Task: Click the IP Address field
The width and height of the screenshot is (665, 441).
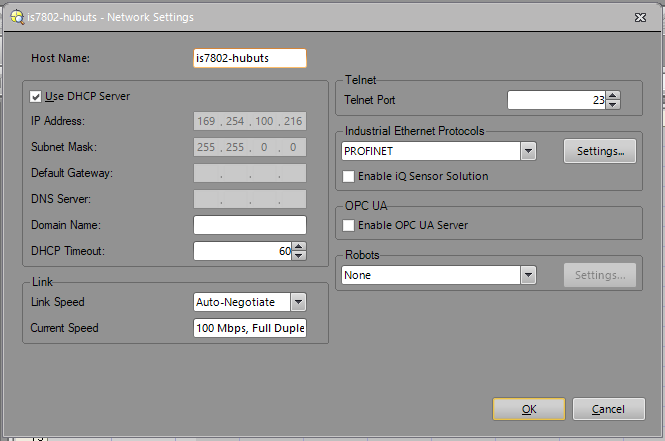Action: click(x=250, y=121)
